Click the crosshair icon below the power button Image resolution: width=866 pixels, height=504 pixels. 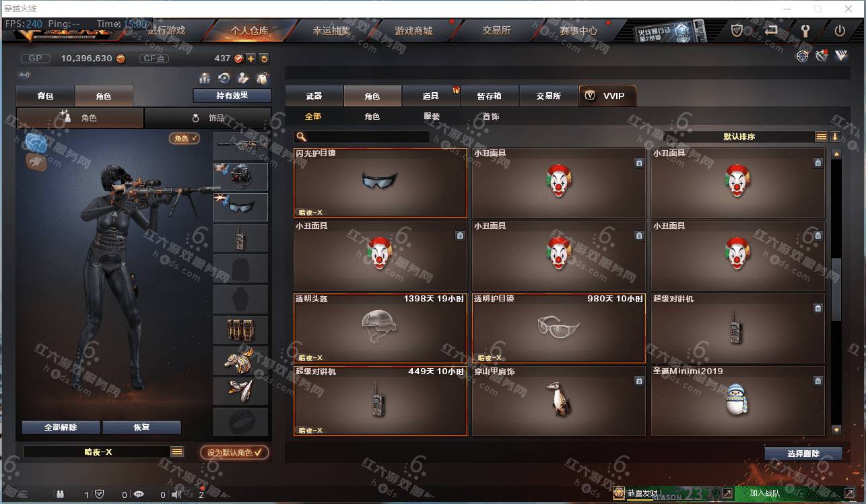[802, 56]
